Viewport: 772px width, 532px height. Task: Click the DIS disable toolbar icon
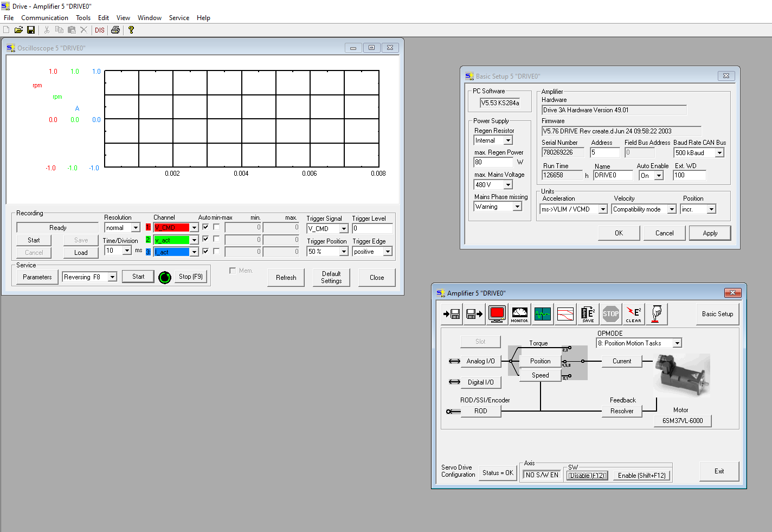pyautogui.click(x=100, y=30)
